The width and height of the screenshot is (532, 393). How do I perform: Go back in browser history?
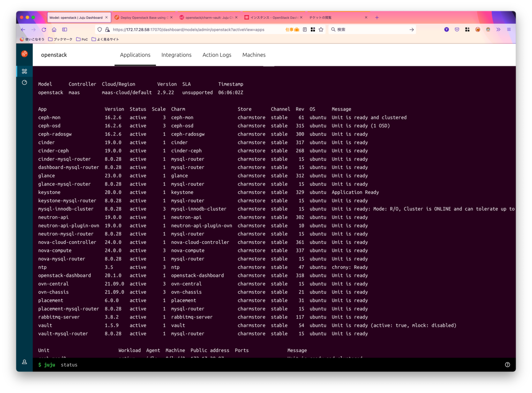23,30
